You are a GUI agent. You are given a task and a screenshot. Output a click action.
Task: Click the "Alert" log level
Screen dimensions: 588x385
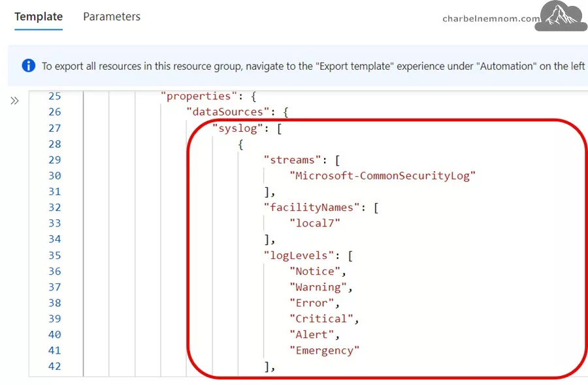(312, 335)
